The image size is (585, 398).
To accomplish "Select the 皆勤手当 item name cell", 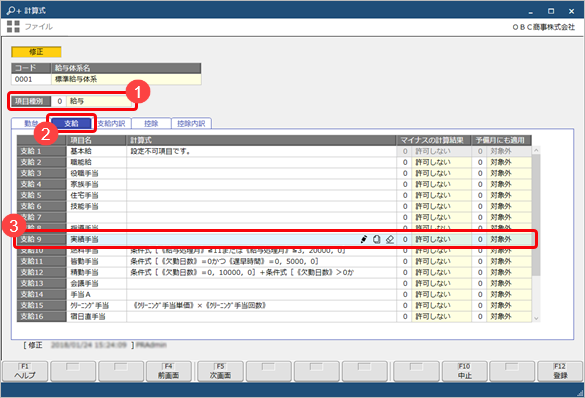I will coord(96,261).
